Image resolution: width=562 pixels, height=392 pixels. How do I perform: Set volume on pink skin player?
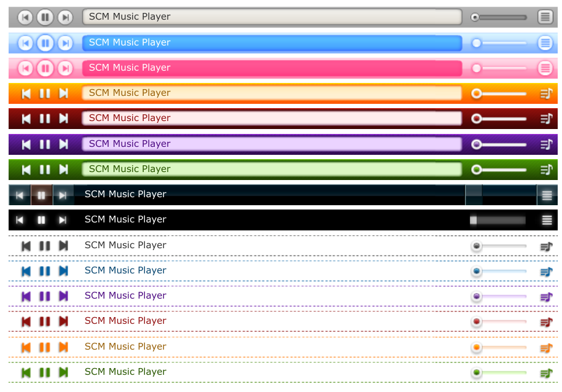pyautogui.click(x=499, y=68)
